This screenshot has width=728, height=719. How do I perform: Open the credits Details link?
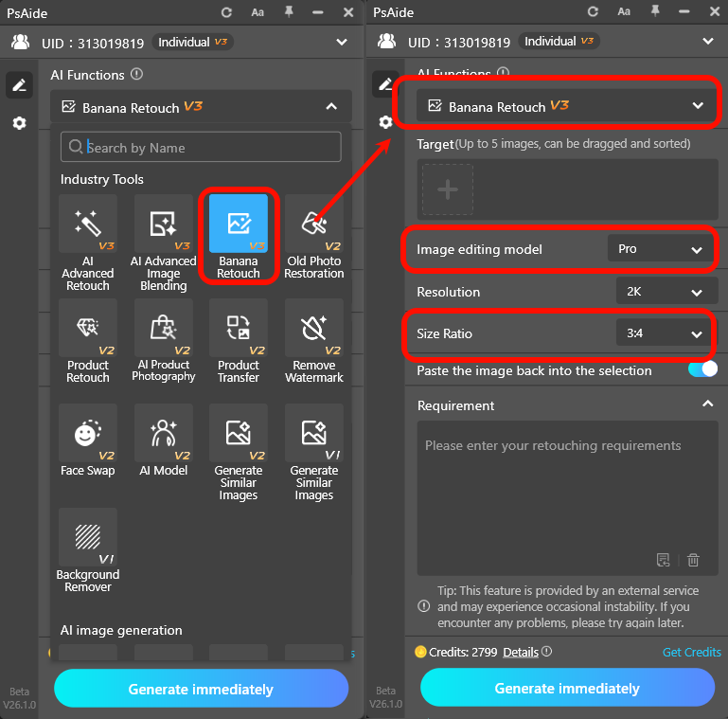(521, 652)
